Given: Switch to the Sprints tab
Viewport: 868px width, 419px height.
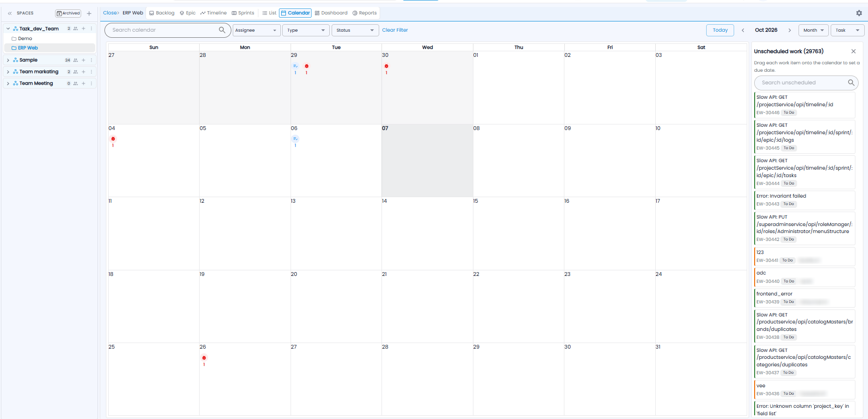Looking at the screenshot, I should [243, 13].
